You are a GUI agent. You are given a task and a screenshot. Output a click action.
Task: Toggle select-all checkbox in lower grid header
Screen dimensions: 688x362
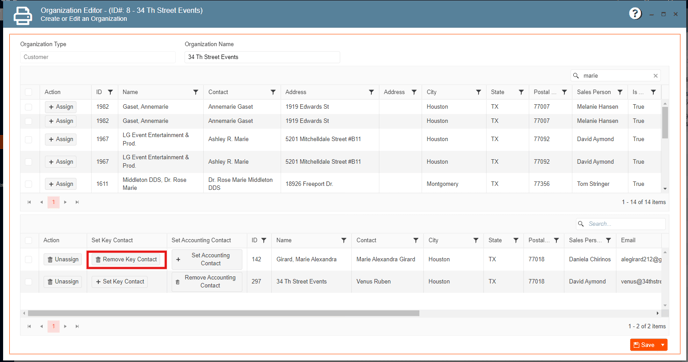[x=29, y=240]
